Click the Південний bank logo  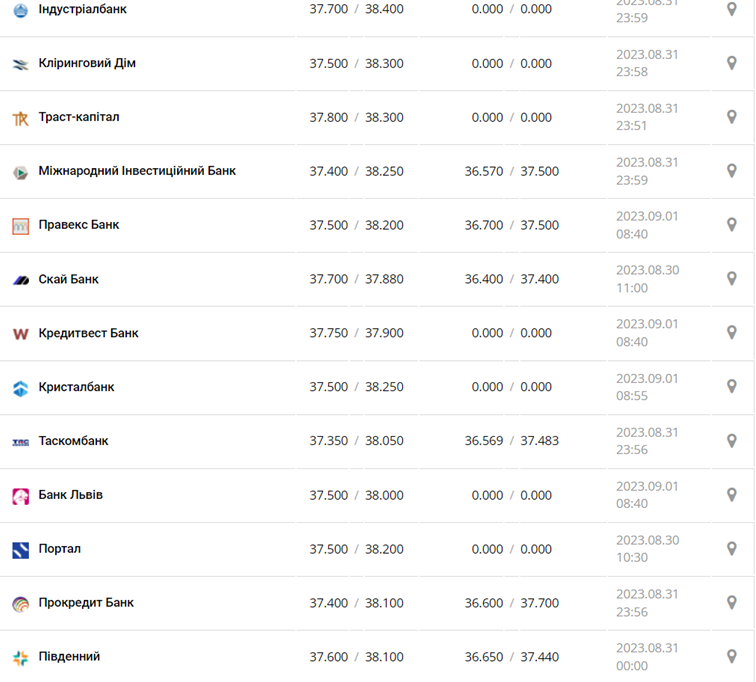pos(20,658)
